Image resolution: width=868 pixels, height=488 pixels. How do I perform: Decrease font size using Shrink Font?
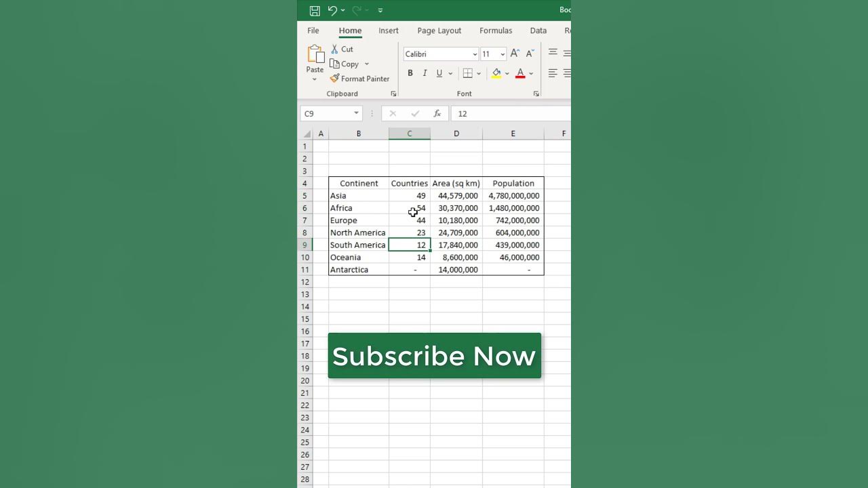[529, 52]
